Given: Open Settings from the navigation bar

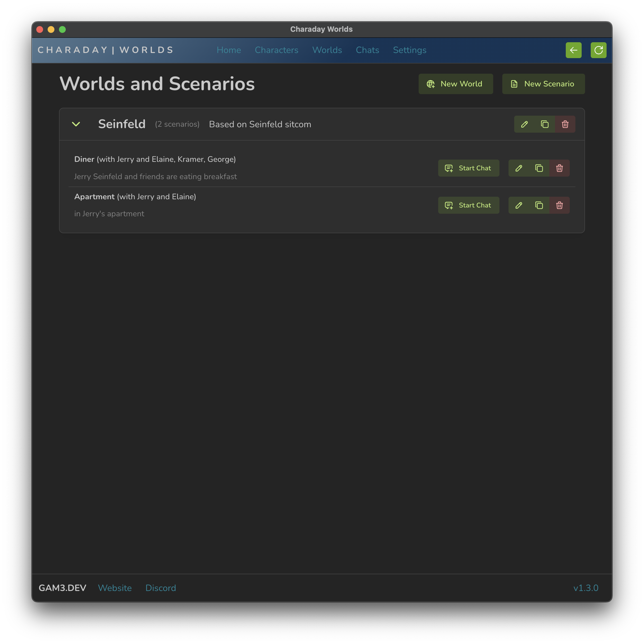Looking at the screenshot, I should coord(409,50).
